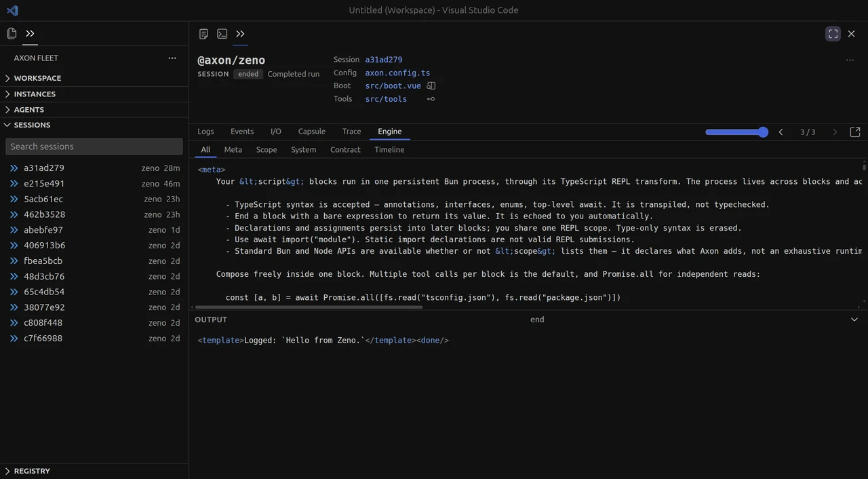Switch to the Events tab
868x479 pixels.
click(242, 132)
